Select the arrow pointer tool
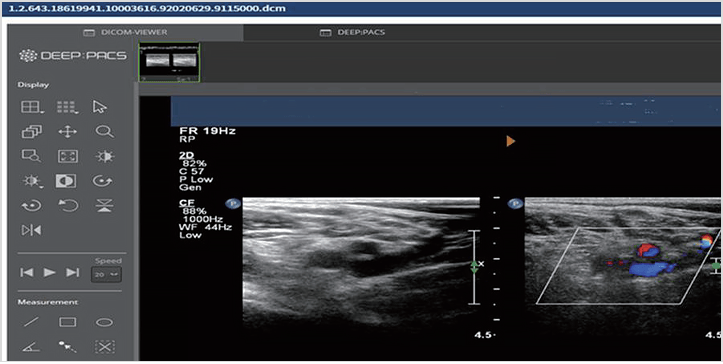 coord(100,107)
